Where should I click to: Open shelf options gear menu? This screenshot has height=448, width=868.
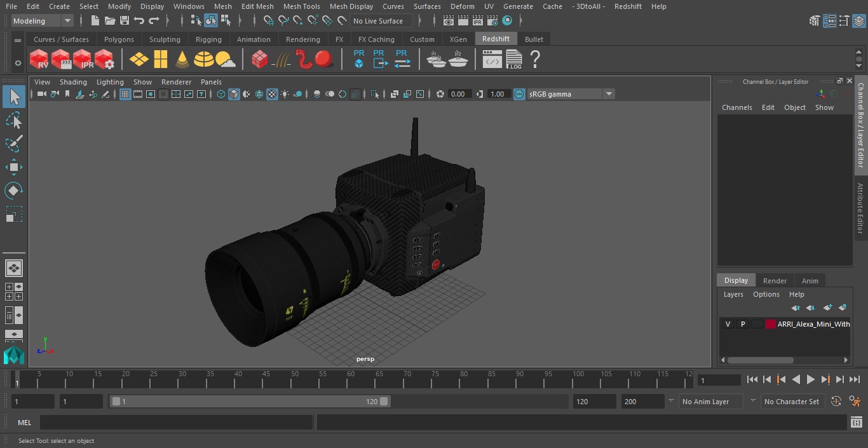[x=17, y=62]
